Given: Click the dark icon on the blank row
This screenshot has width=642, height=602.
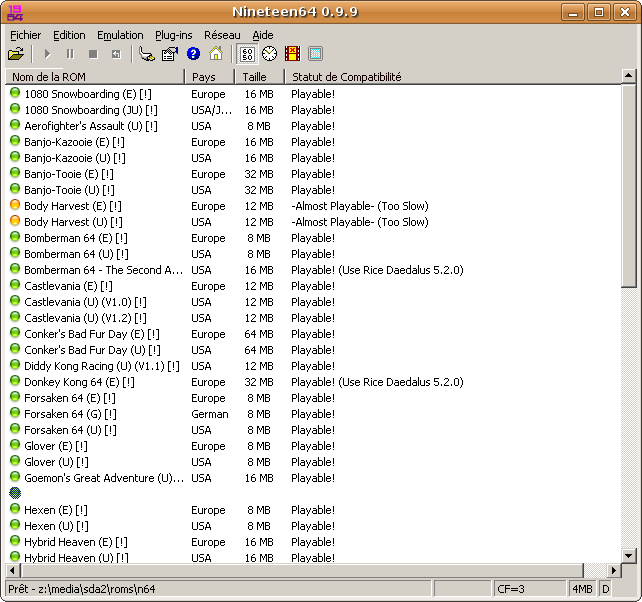Looking at the screenshot, I should pyautogui.click(x=15, y=493).
